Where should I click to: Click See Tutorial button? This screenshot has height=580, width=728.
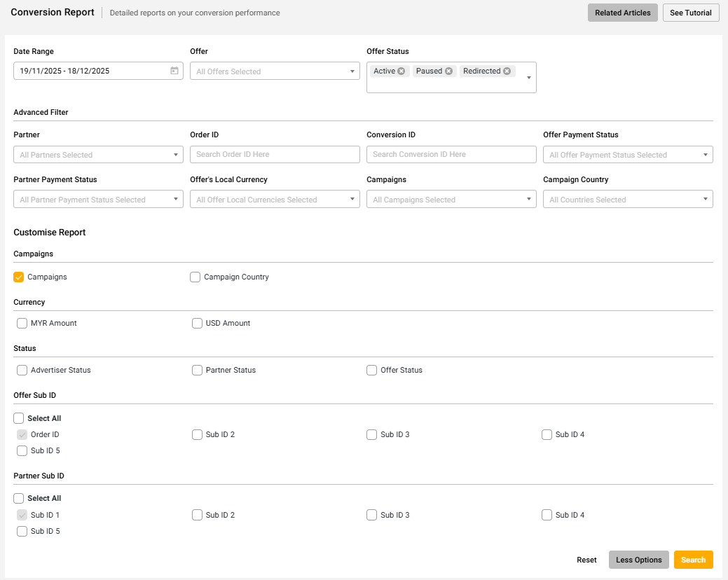pos(690,13)
